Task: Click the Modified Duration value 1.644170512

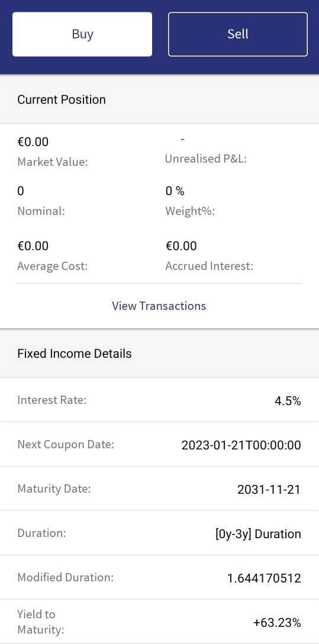Action: tap(264, 578)
